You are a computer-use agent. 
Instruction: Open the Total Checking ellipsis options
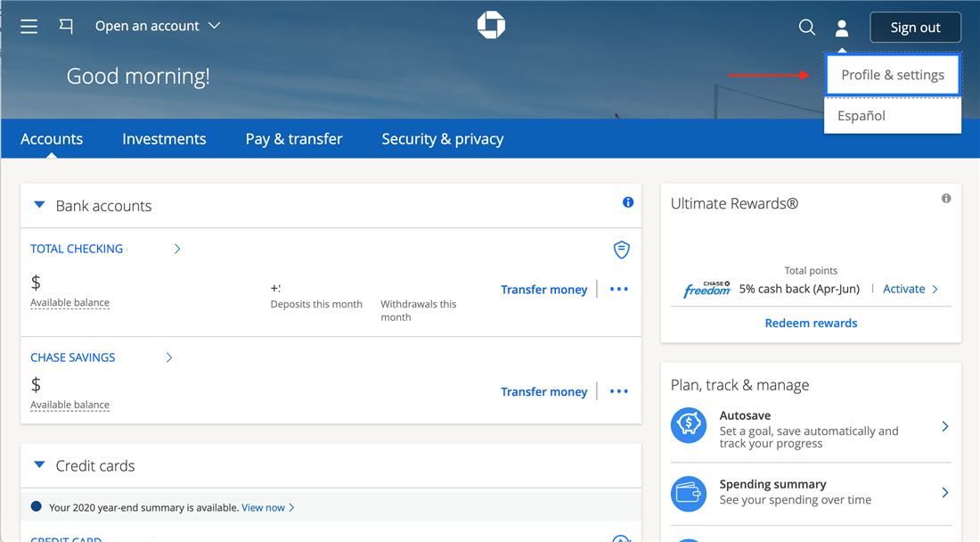618,289
